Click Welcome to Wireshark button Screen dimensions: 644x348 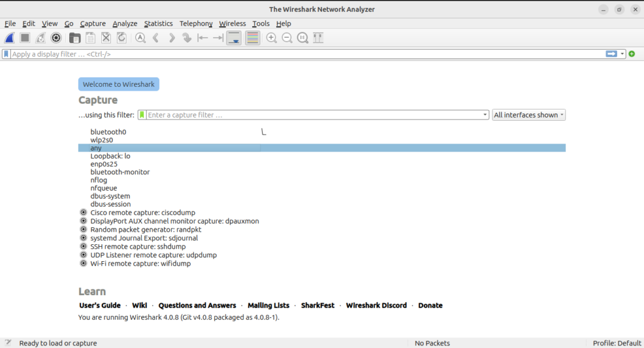click(119, 84)
